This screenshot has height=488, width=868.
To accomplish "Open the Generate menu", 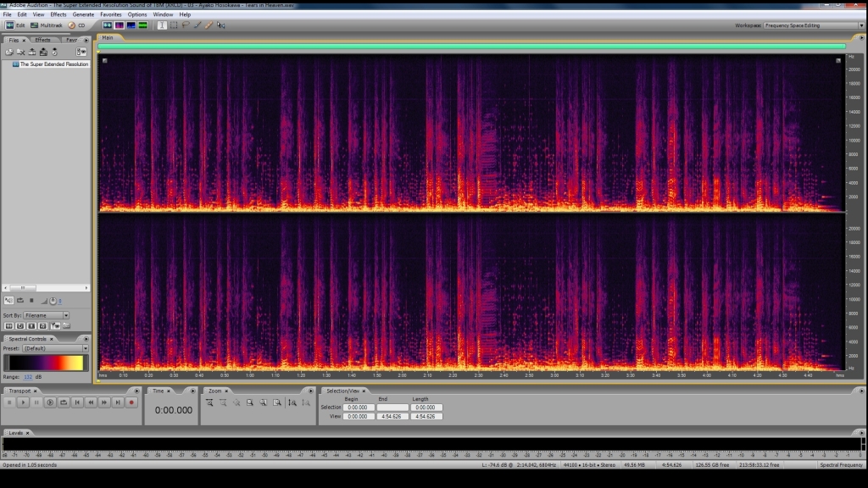I will coord(83,14).
